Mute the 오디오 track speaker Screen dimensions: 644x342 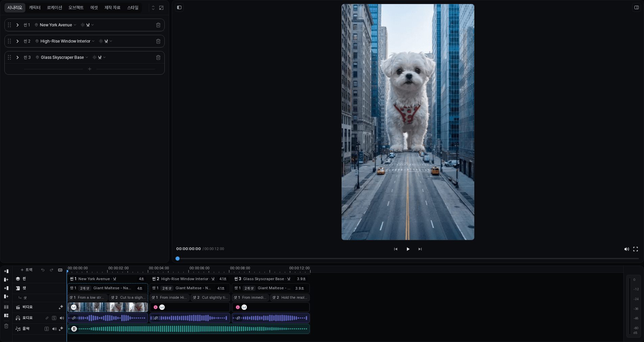62,318
